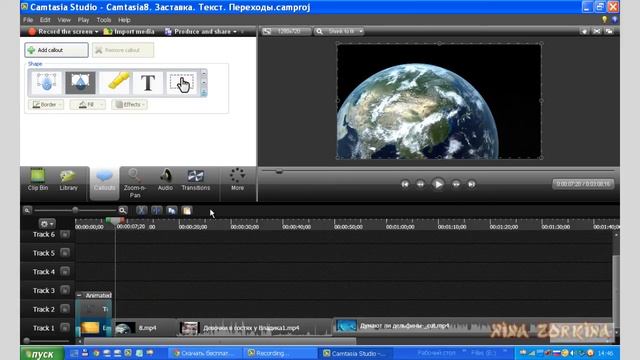Open the Border dropdown
This screenshot has height=360, width=640.
46,105
